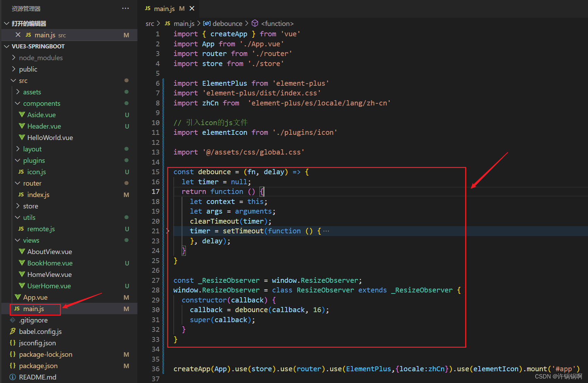Viewport: 588px width, 383px height.
Task: Click line number 36 in the gutter
Action: (x=156, y=369)
